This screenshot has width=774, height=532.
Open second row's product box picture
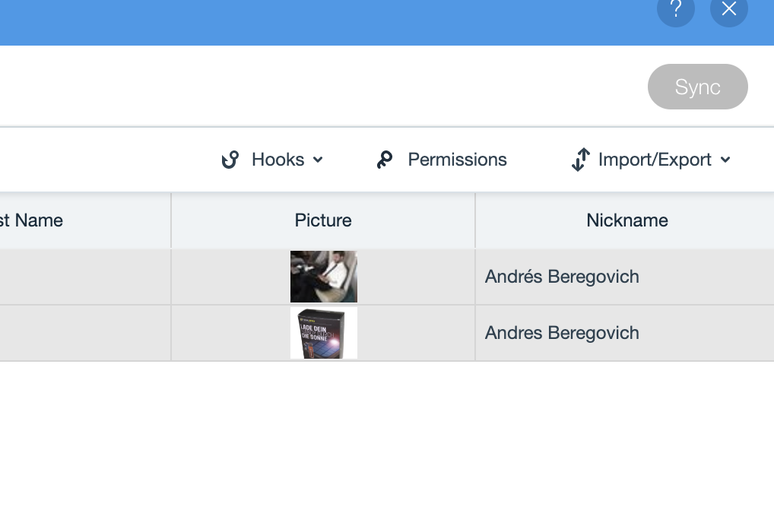[323, 333]
